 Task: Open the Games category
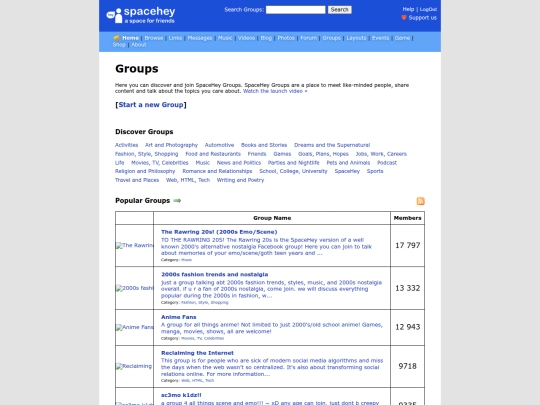click(282, 154)
